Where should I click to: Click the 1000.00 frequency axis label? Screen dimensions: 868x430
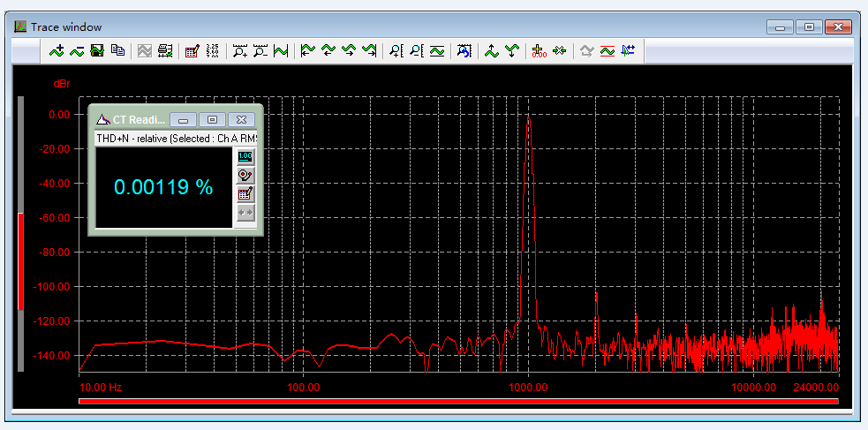[x=529, y=388]
